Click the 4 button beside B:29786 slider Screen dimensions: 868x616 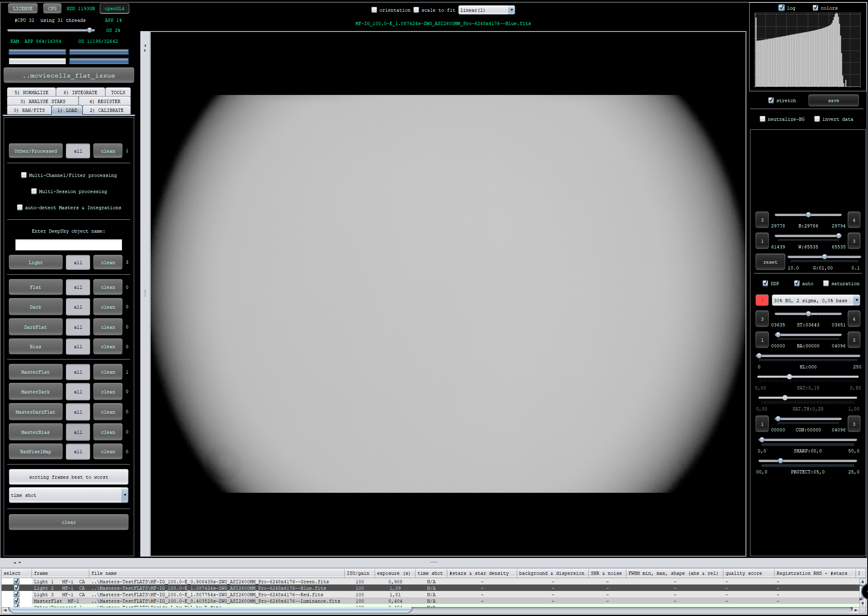tap(853, 220)
